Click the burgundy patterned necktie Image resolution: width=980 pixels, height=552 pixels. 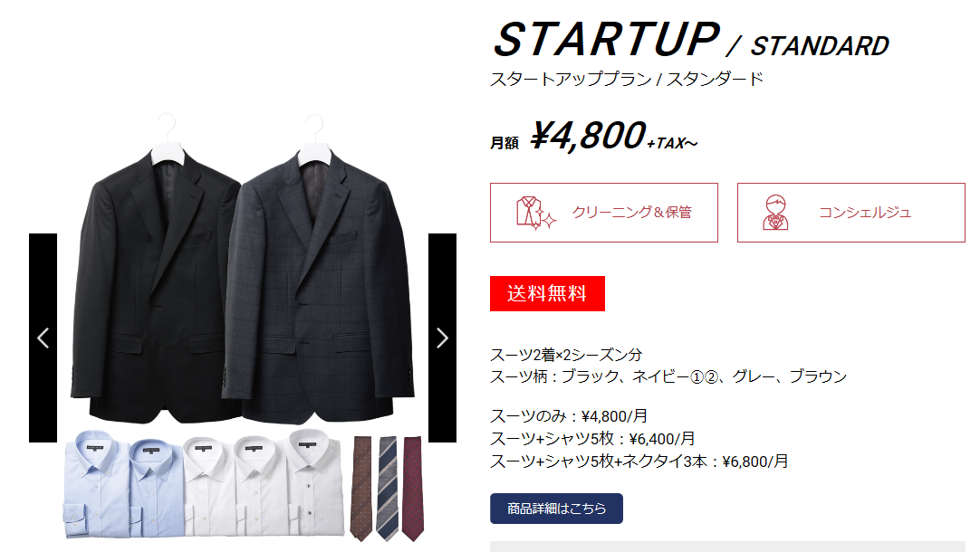pos(412,487)
